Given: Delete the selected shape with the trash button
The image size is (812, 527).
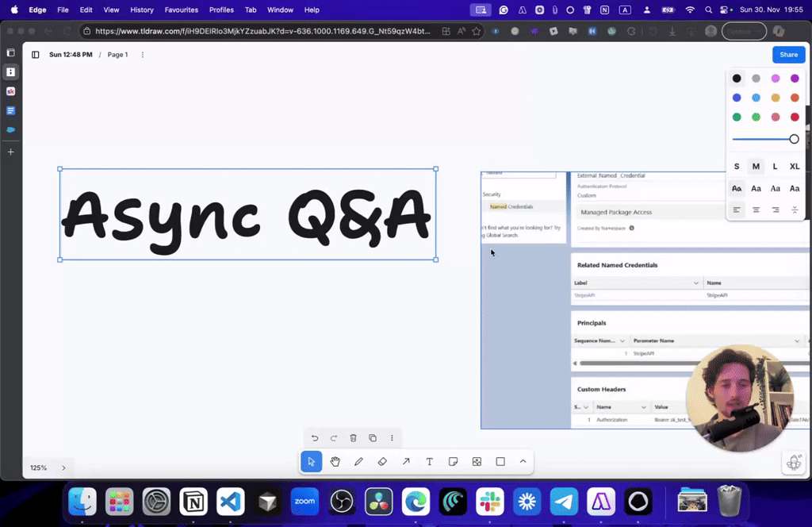Looking at the screenshot, I should point(353,437).
